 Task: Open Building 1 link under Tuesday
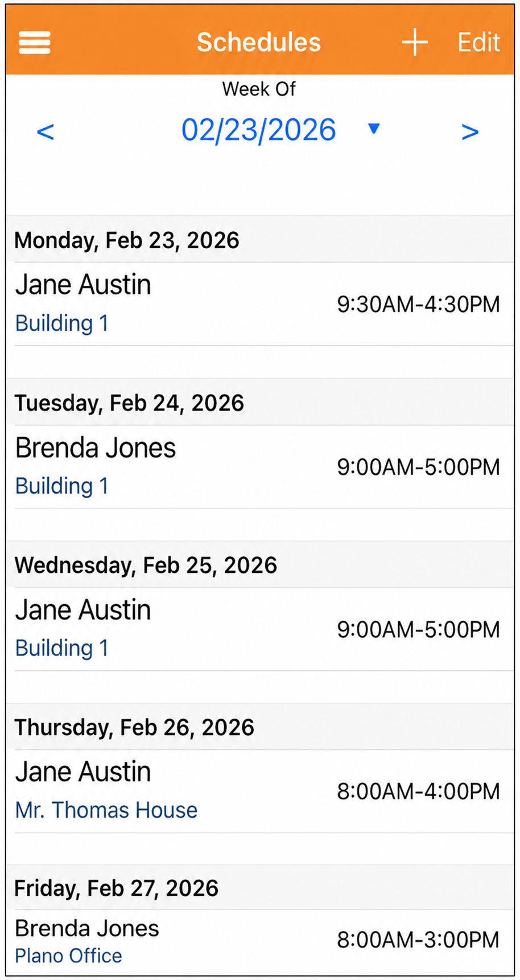coord(61,486)
